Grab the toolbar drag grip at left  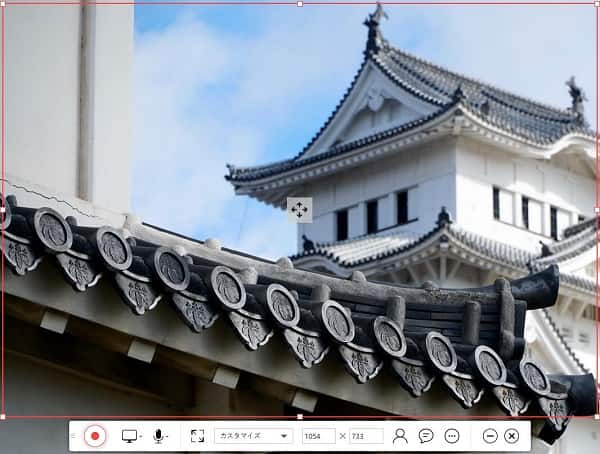point(74,436)
